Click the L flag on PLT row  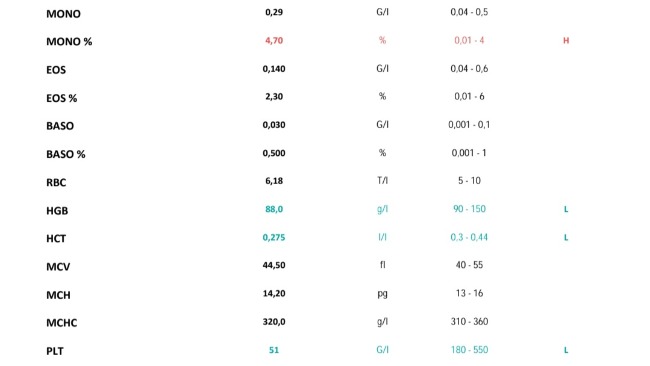(x=566, y=350)
